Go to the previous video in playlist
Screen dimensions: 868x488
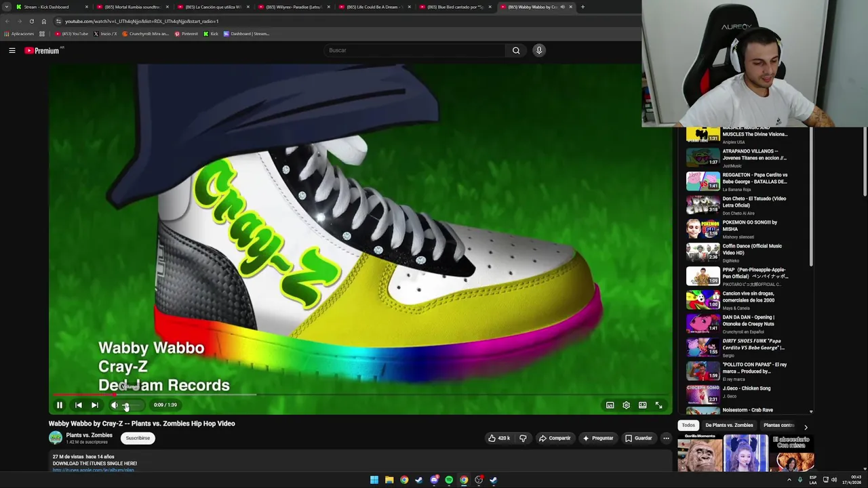(x=78, y=405)
